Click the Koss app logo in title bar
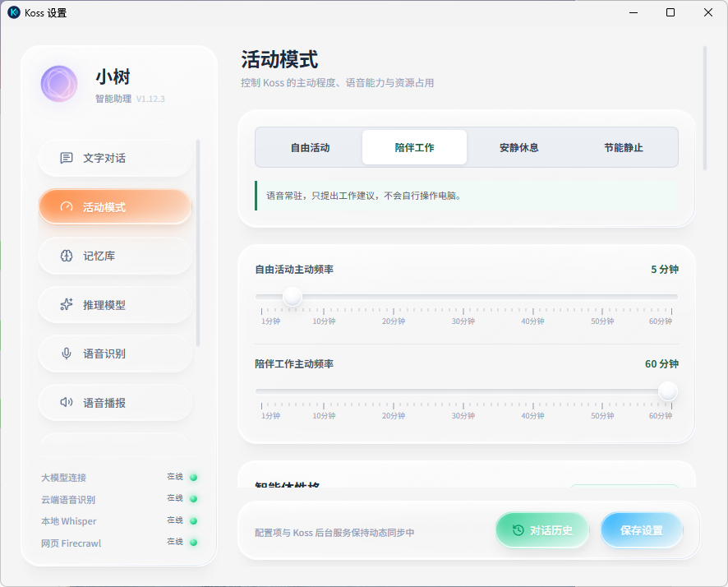Image resolution: width=728 pixels, height=587 pixels. (14, 12)
